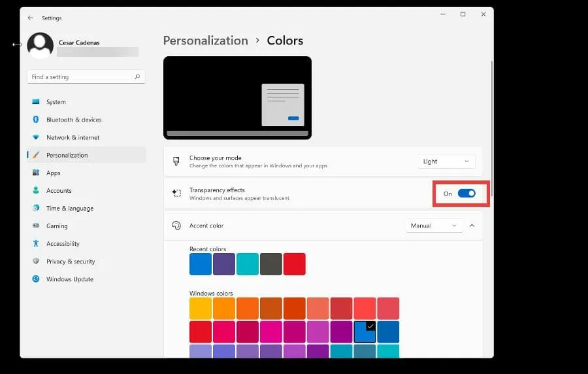Click the Bluetooth & devices icon
Image resolution: width=588 pixels, height=374 pixels.
point(36,120)
